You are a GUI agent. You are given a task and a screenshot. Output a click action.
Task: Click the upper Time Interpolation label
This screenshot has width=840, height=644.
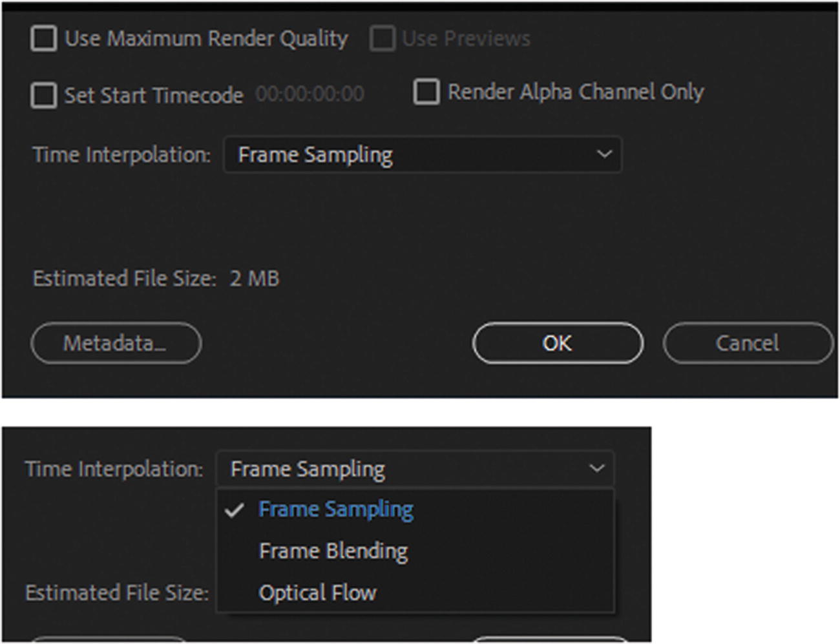click(121, 155)
